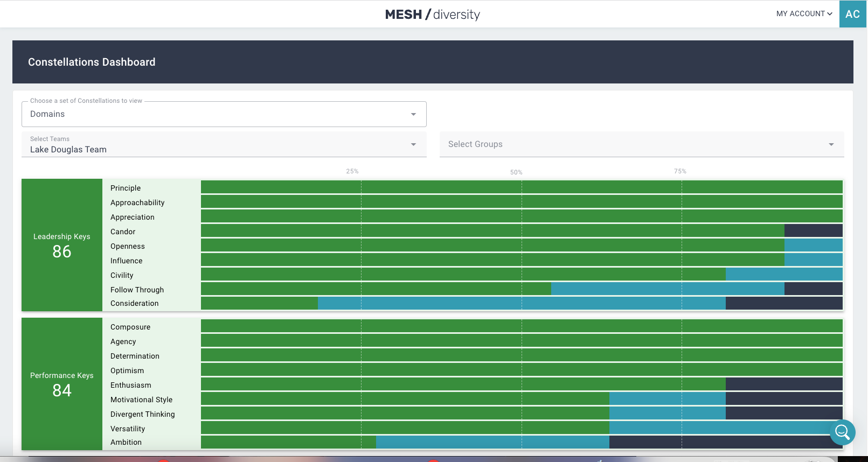The image size is (868, 462).
Task: Open the Select Teams dropdown
Action: 224,145
